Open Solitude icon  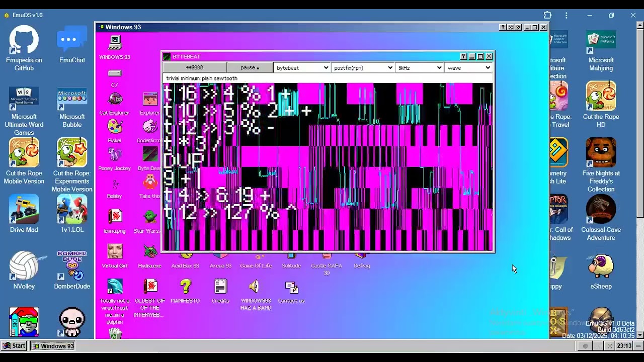click(291, 261)
